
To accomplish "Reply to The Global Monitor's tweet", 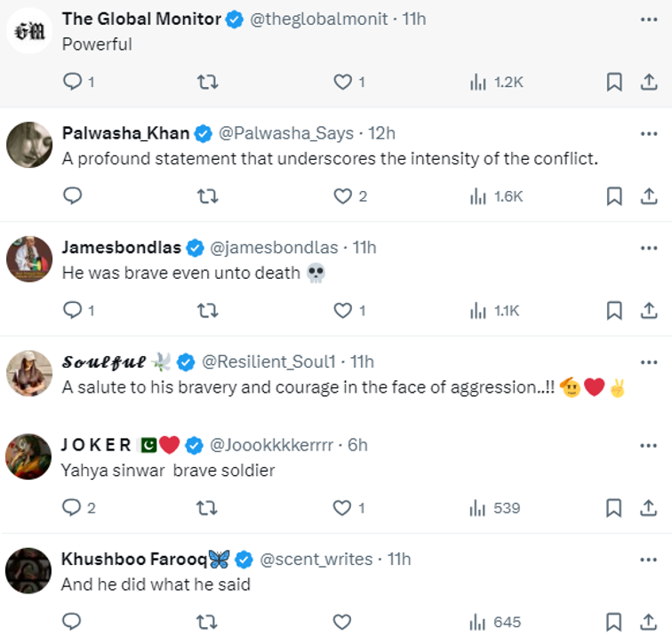I will pos(73,83).
